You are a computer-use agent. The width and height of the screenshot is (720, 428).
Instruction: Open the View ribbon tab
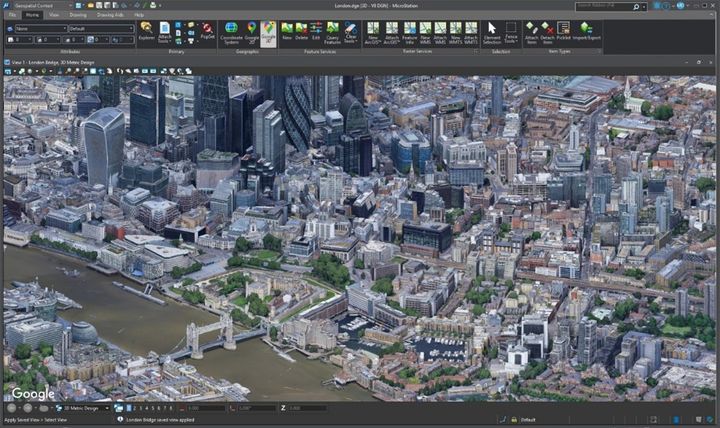(x=54, y=15)
